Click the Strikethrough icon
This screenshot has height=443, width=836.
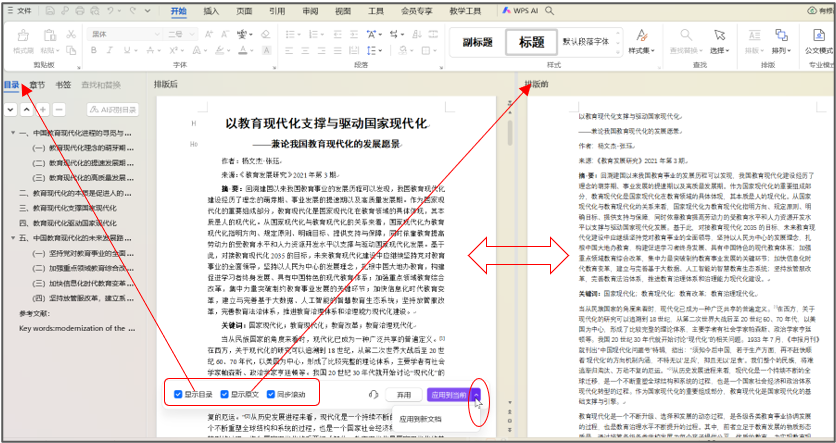click(x=150, y=50)
